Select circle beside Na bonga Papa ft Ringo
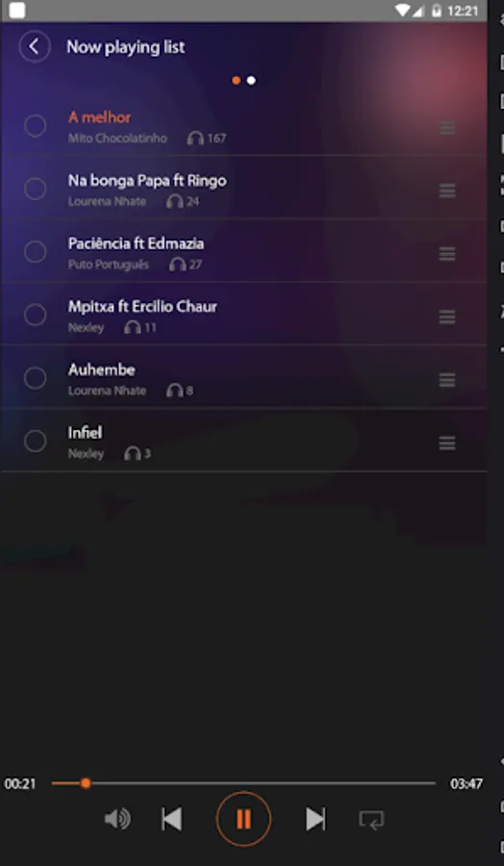This screenshot has height=866, width=504. 36,189
